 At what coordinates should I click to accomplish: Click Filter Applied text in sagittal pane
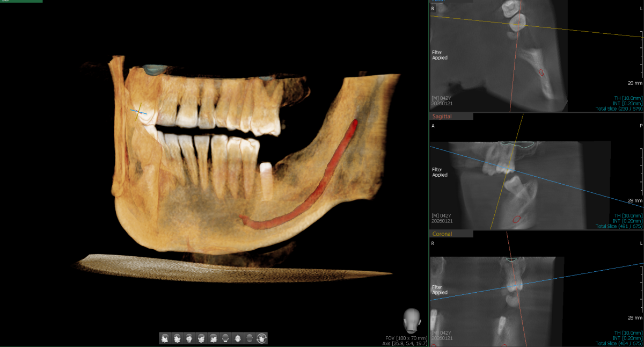(440, 172)
